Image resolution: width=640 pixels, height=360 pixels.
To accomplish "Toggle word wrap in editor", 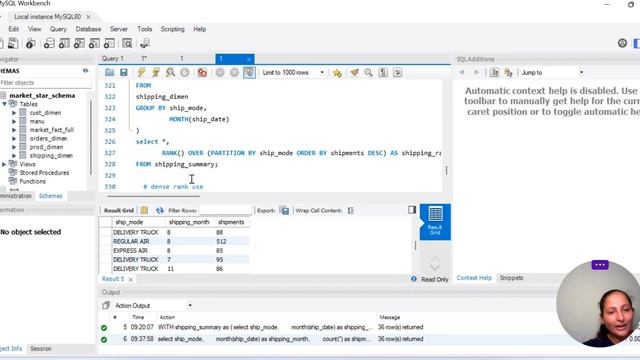I will pos(398,73).
